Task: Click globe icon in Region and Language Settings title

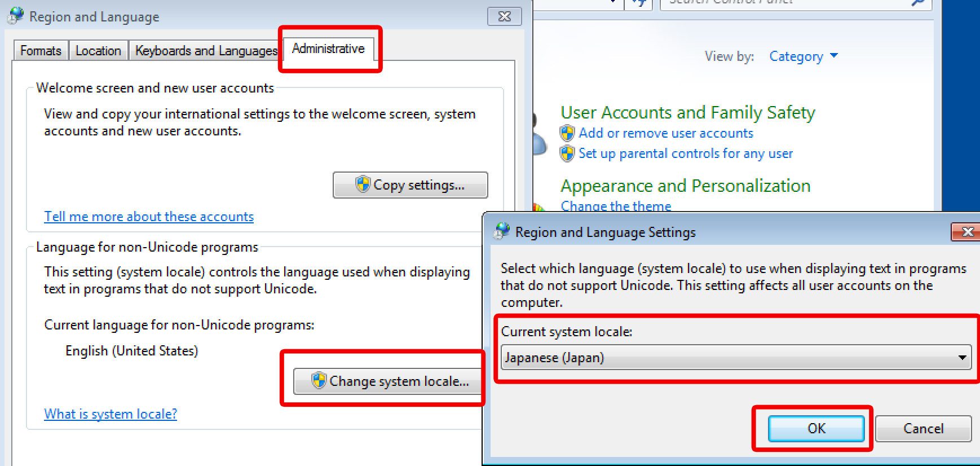Action: point(501,231)
